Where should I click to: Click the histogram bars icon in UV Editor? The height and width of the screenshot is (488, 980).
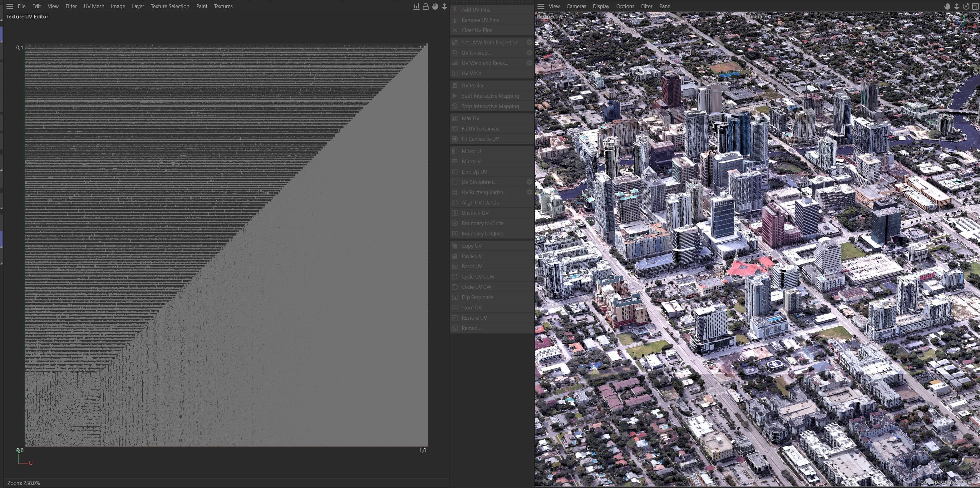(416, 6)
